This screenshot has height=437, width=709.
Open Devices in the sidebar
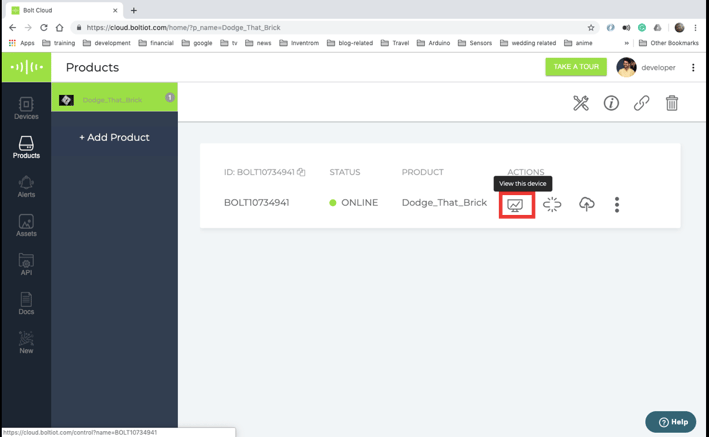click(x=26, y=109)
